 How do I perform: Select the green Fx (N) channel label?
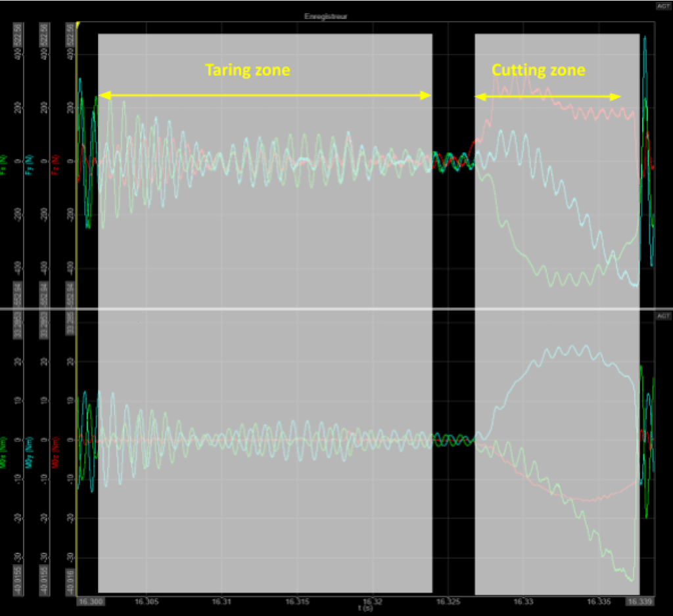coord(4,165)
